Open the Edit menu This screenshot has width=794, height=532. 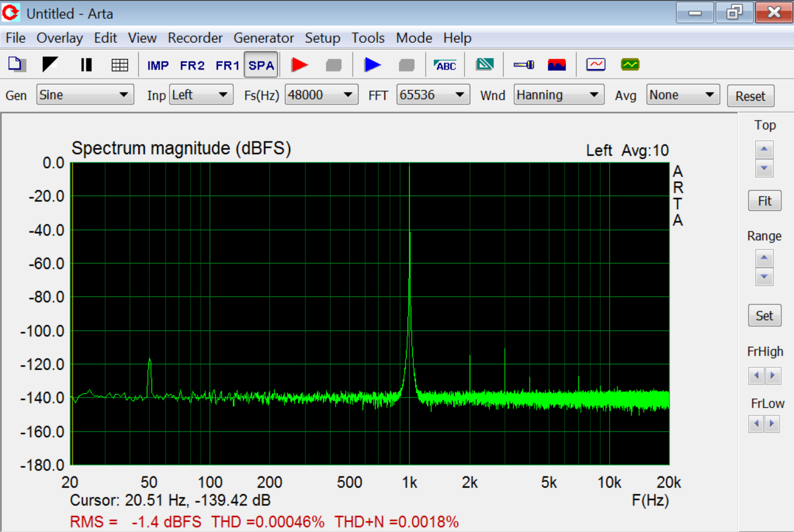click(106, 38)
